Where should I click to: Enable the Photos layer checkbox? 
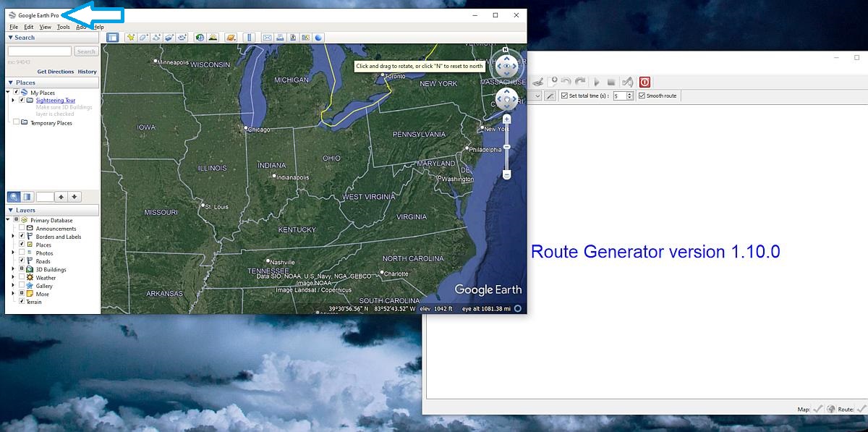[22, 253]
